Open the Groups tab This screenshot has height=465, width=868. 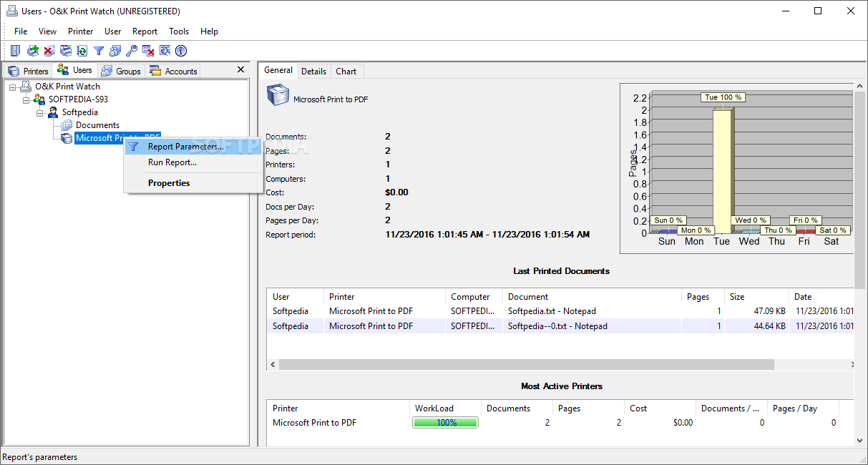click(x=121, y=71)
